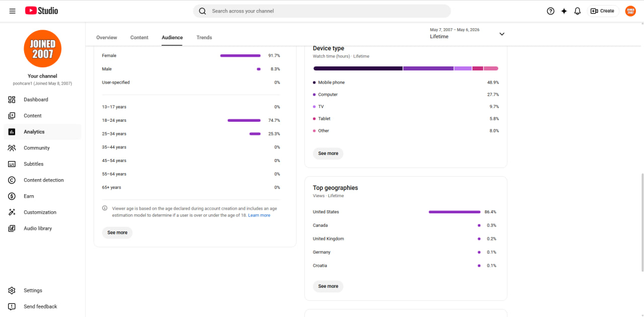Image resolution: width=644 pixels, height=317 pixels.
Task: Click See more under Top geographies
Action: [x=328, y=286]
